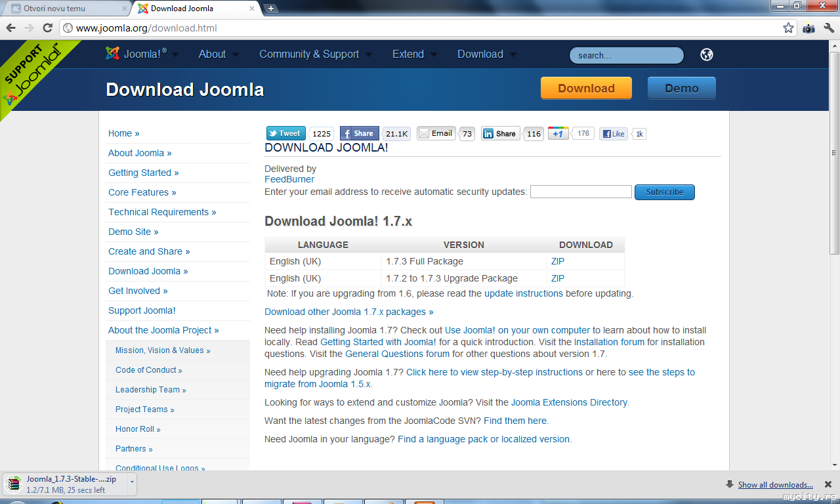Share the page with the Tweet button

point(286,133)
